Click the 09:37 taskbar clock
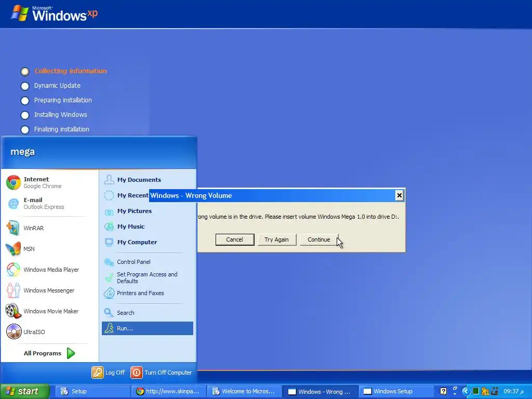 coord(513,392)
